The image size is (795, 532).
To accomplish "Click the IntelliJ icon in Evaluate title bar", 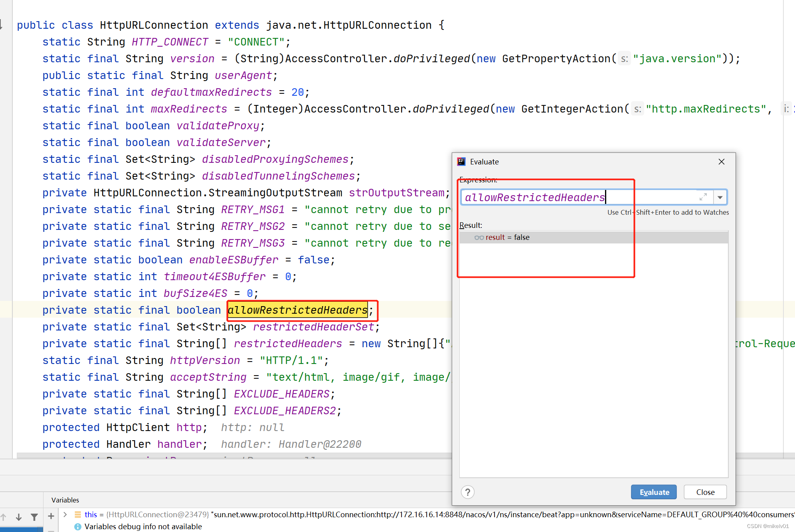I will pyautogui.click(x=461, y=162).
